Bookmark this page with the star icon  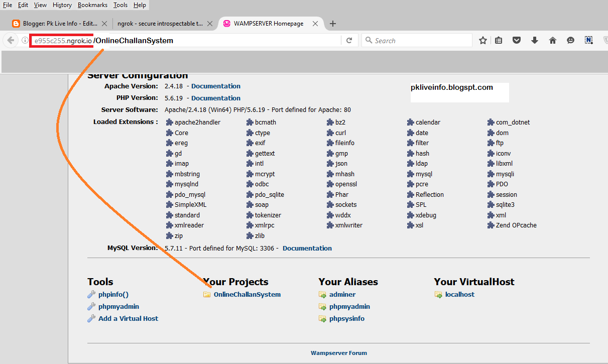[483, 41]
